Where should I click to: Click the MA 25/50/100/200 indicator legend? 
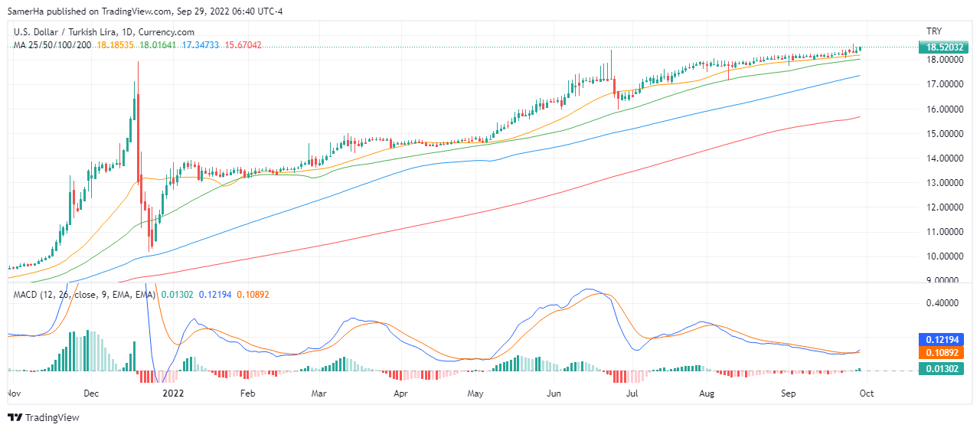(54, 45)
